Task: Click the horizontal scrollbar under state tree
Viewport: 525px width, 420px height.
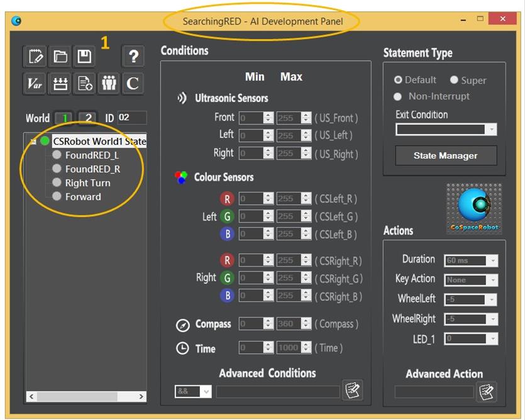Action: pos(86,397)
